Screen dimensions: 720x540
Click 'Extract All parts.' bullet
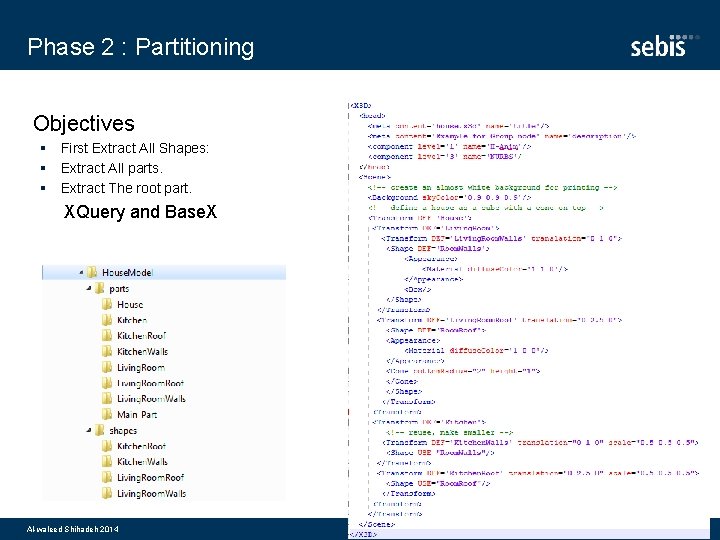(112, 168)
